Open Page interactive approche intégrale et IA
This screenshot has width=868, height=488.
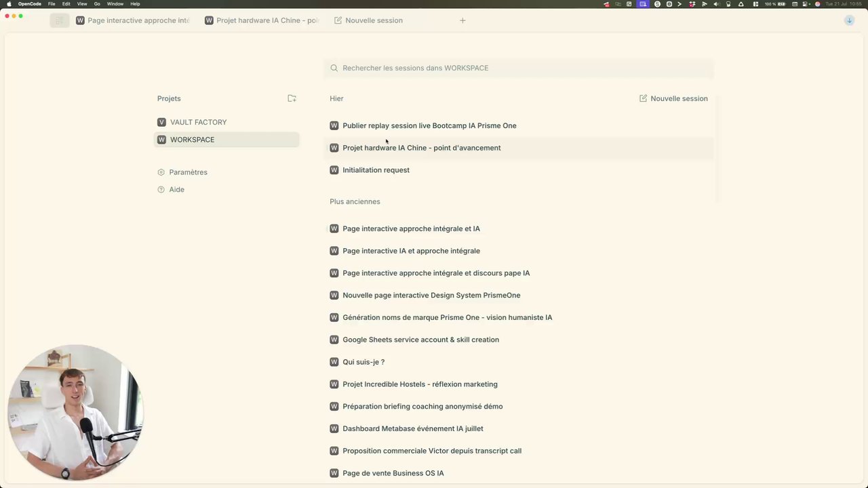519,228
